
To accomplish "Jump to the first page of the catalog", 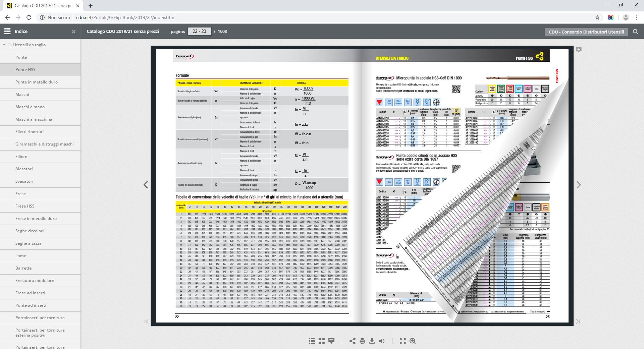I will coord(146,322).
